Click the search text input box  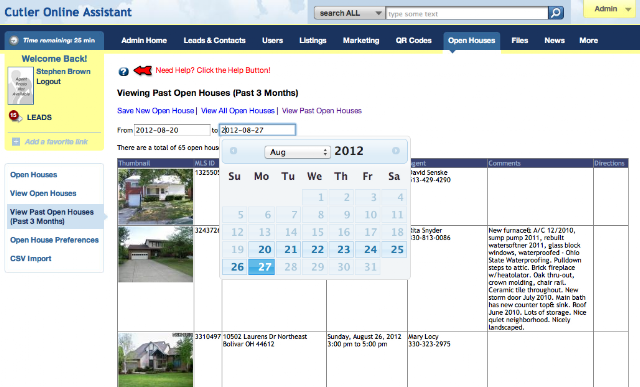[467, 13]
